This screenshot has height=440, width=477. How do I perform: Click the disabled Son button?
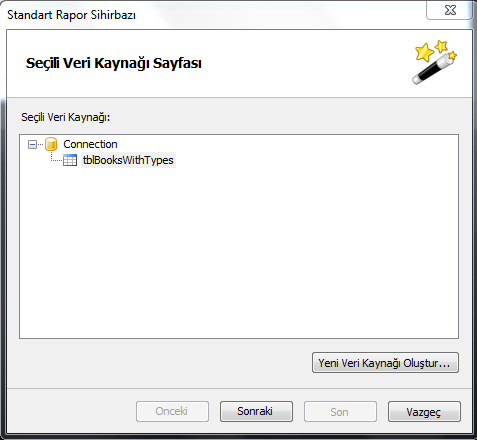[340, 411]
